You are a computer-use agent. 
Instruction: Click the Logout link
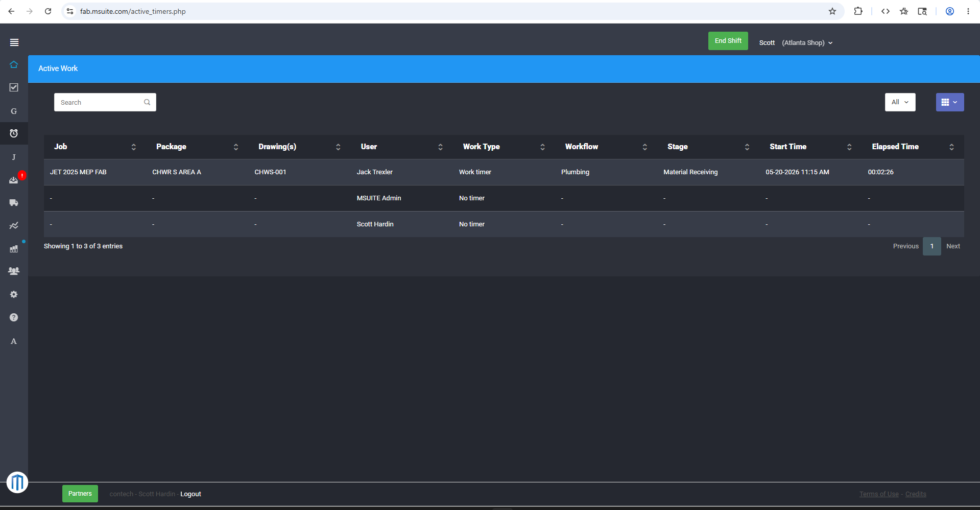[190, 494]
